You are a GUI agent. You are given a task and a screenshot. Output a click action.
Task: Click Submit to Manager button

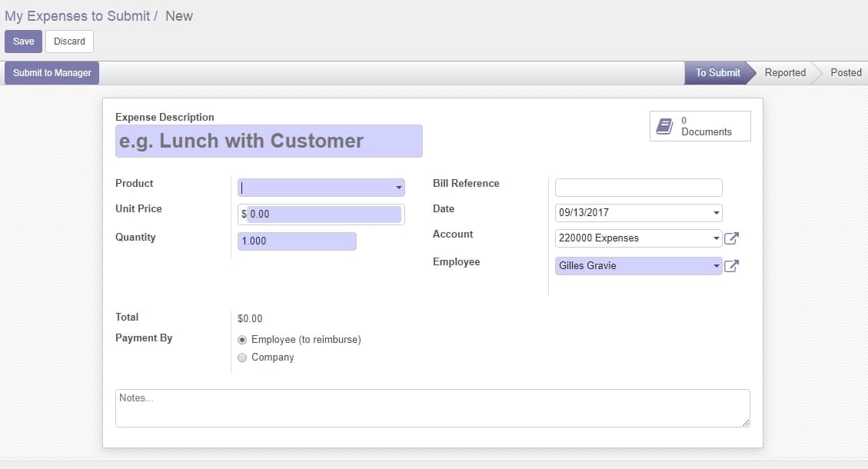coord(52,73)
